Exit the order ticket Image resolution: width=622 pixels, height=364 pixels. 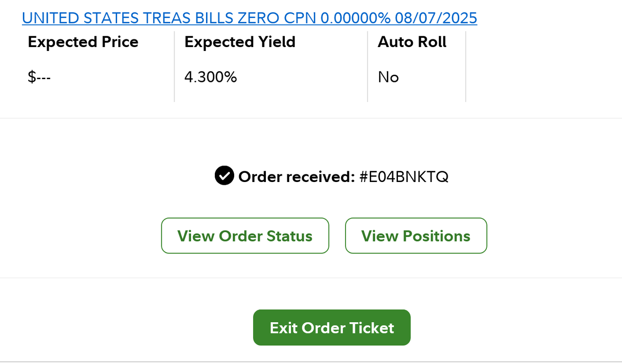click(x=332, y=328)
